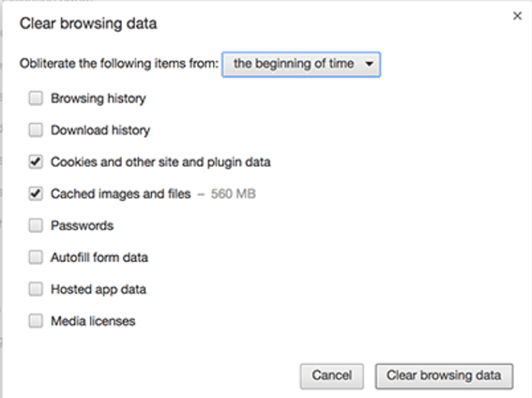The height and width of the screenshot is (398, 532).
Task: Click the "Browsing history" label text
Action: 98,99
